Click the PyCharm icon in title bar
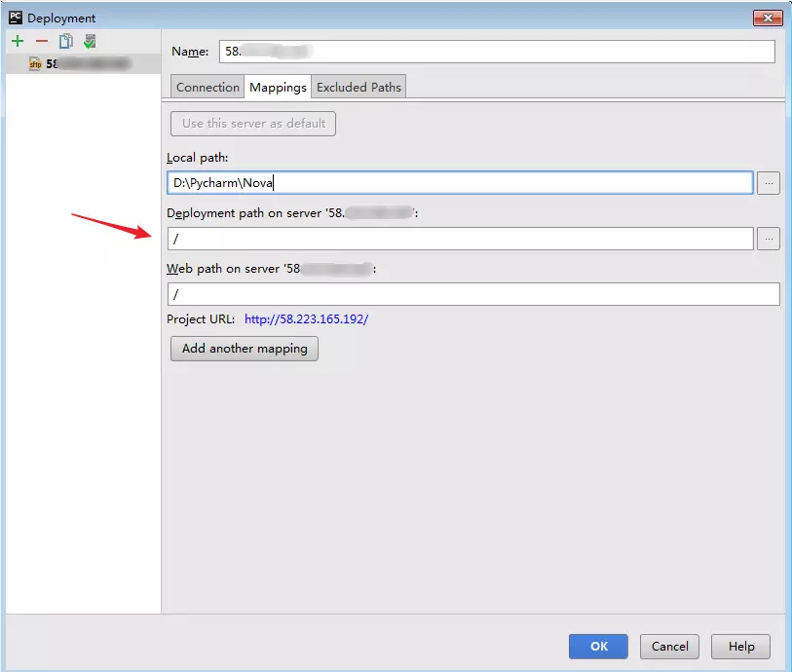 (x=16, y=18)
